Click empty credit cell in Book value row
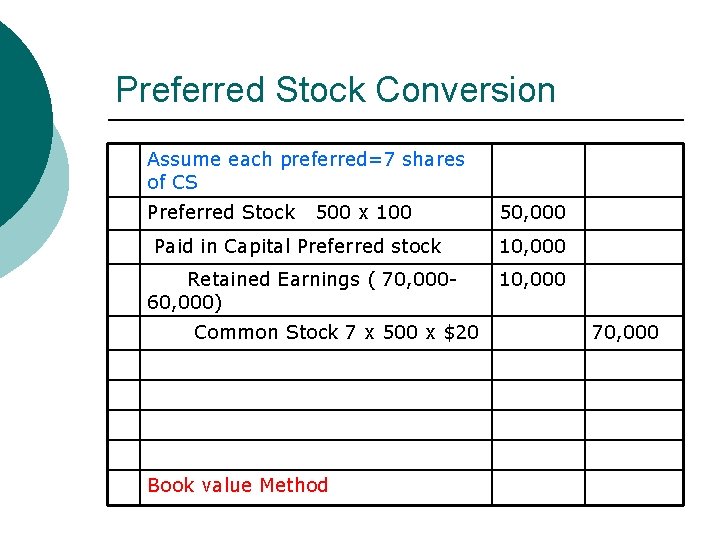The image size is (720, 540). pyautogui.click(x=633, y=486)
